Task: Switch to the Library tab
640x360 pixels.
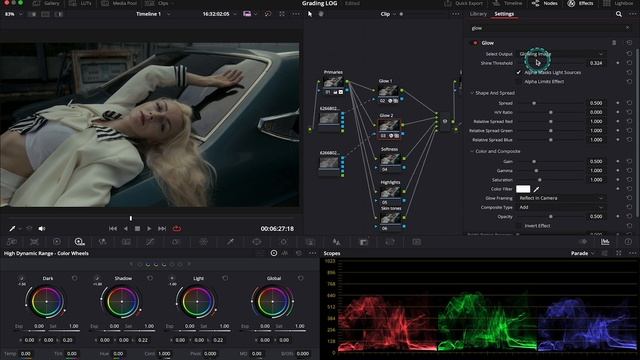Action: (478, 14)
